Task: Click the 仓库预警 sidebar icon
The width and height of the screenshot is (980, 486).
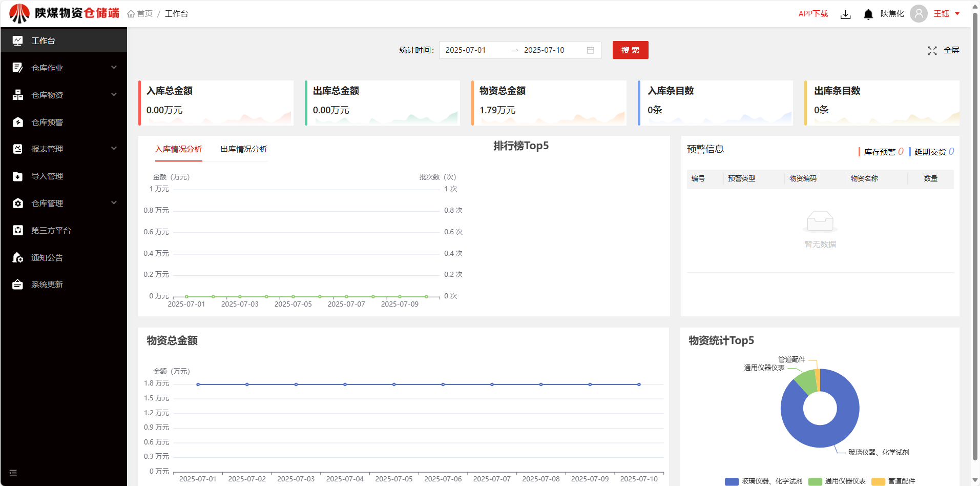Action: coord(17,122)
